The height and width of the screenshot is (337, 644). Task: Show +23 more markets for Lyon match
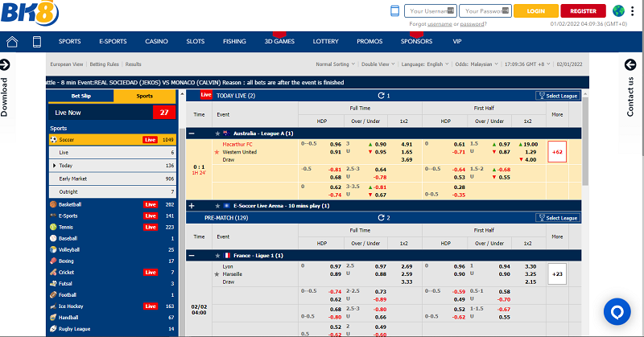[557, 274]
